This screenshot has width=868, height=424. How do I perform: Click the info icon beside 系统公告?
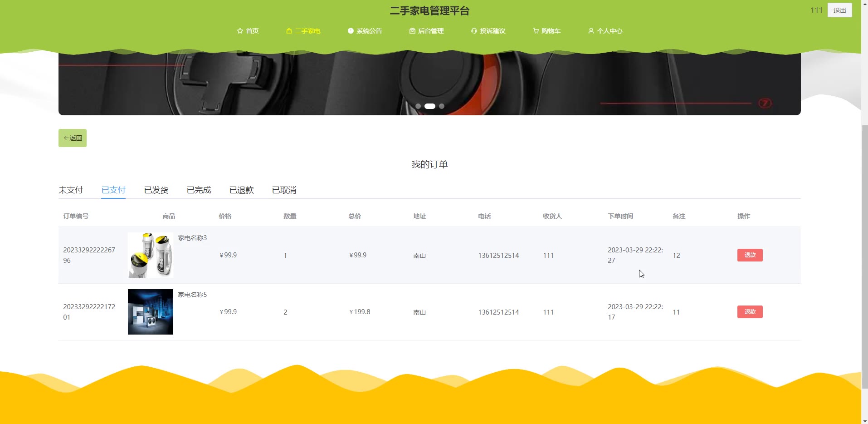tap(351, 31)
